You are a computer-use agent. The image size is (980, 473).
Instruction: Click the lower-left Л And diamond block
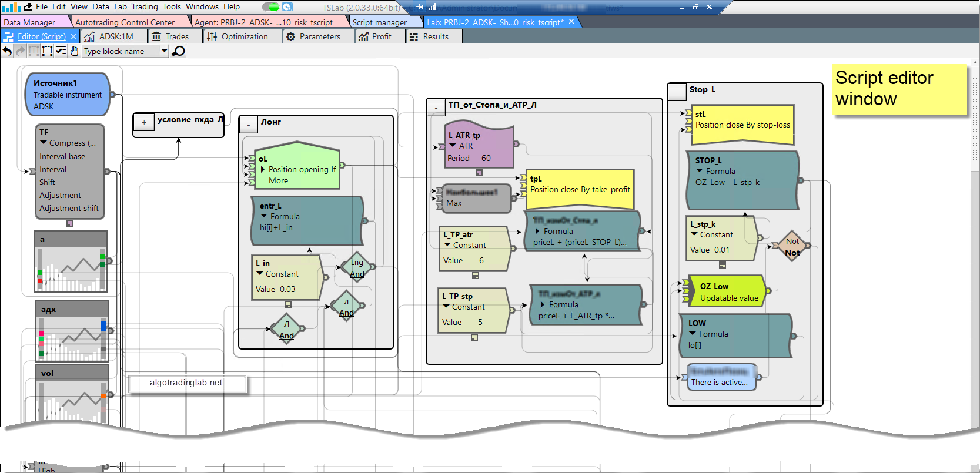(286, 330)
